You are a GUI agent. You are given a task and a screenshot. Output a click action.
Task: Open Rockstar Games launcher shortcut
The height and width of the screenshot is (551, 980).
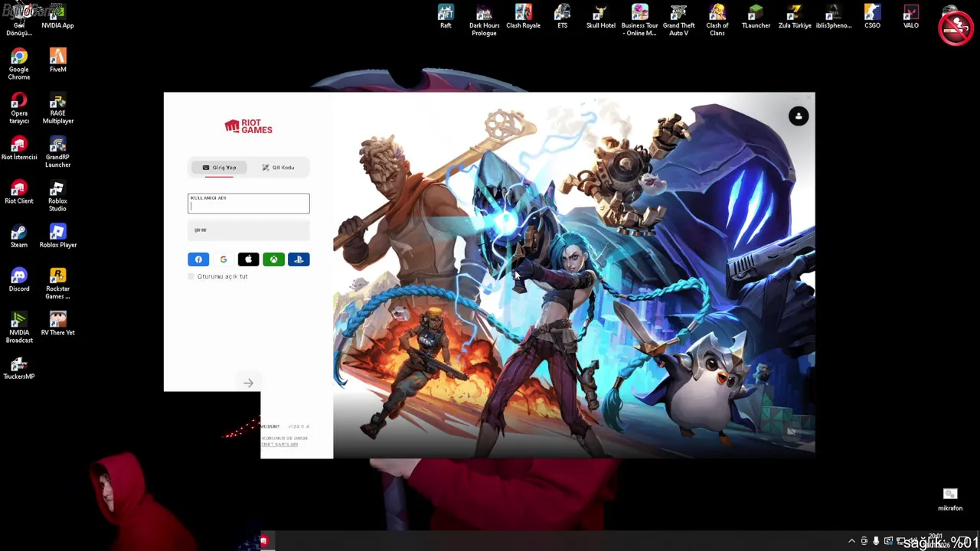click(x=57, y=284)
